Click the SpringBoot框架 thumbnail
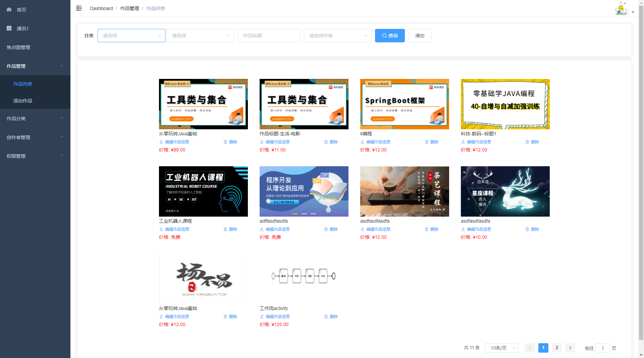Image resolution: width=644 pixels, height=358 pixels. [x=405, y=104]
